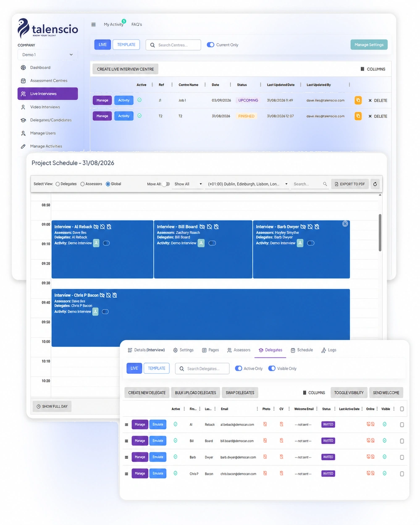Image resolution: width=420 pixels, height=525 pixels.
Task: Toggle the Active Only switch in delegates panel
Action: pyautogui.click(x=239, y=368)
